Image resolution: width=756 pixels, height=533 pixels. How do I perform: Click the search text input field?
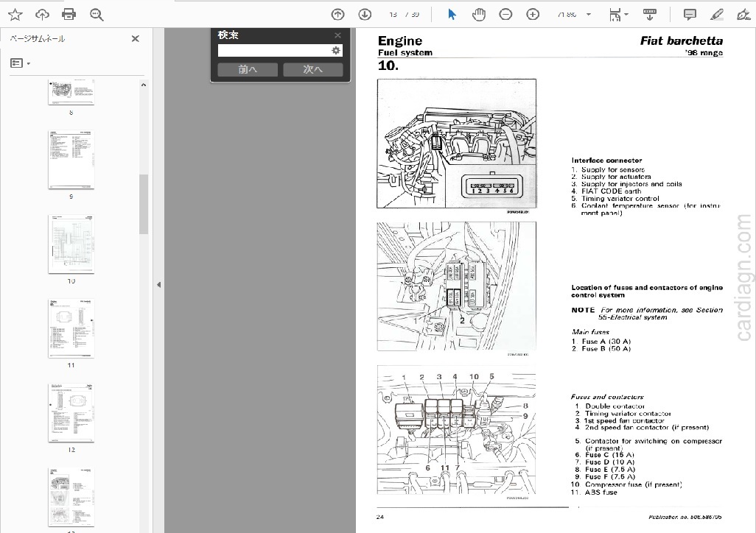pos(273,51)
